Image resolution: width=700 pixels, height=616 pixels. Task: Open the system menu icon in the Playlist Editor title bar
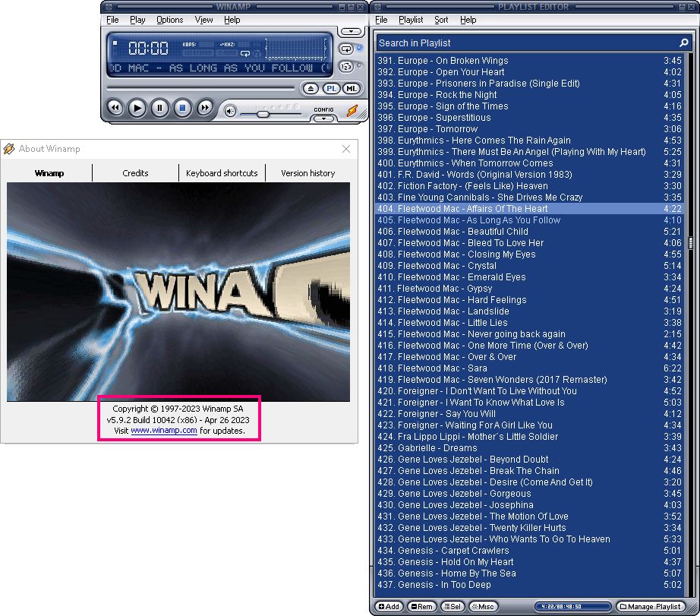(377, 7)
